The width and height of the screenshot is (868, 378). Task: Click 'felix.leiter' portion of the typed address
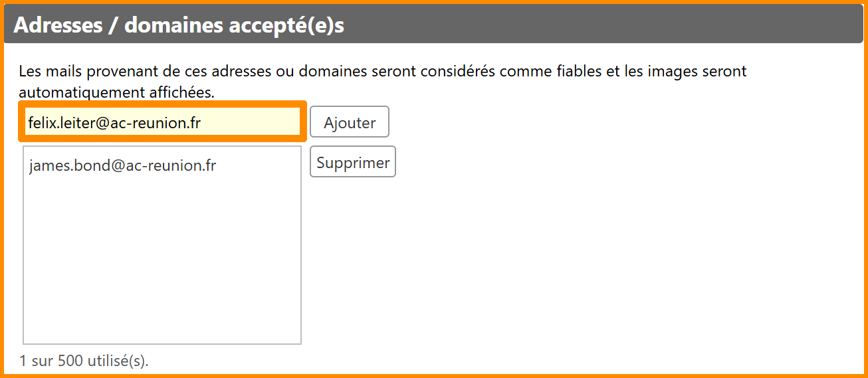click(62, 123)
